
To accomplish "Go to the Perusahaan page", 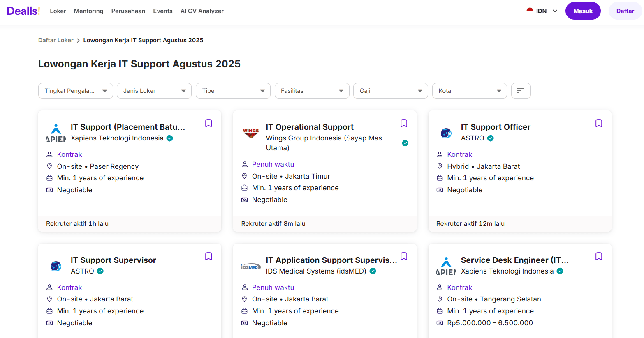I will [128, 11].
